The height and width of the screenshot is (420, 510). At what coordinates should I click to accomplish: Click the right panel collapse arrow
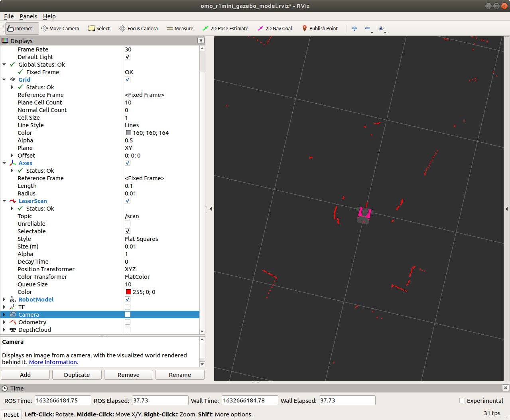click(507, 209)
